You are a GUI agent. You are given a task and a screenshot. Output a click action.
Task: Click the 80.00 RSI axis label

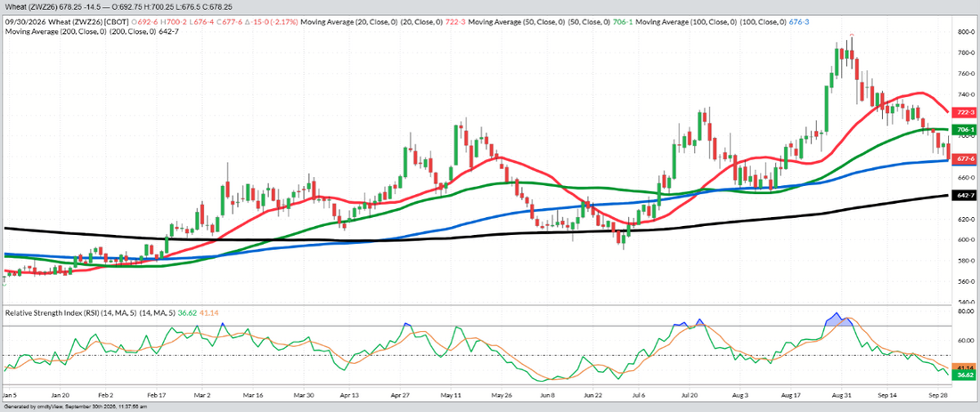pyautogui.click(x=967, y=311)
